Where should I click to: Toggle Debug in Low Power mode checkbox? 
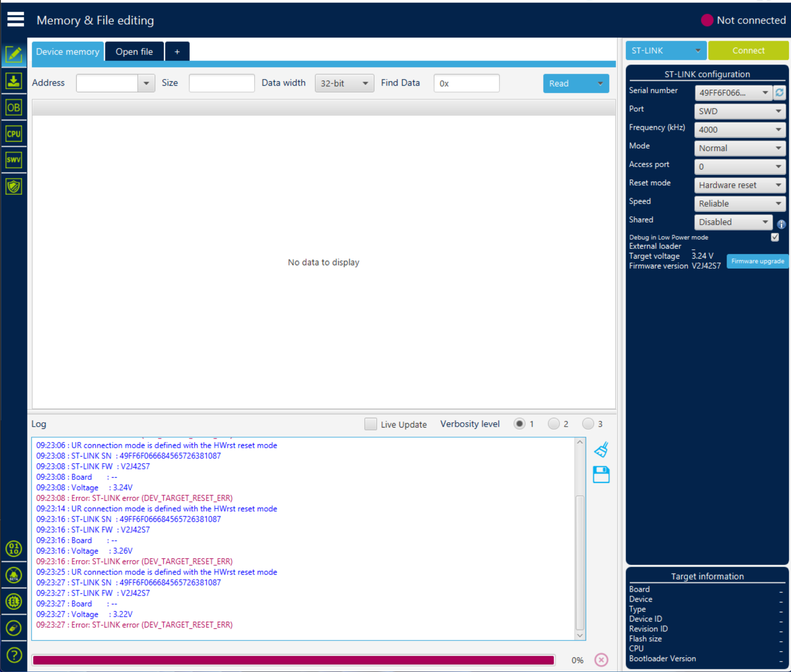[775, 237]
